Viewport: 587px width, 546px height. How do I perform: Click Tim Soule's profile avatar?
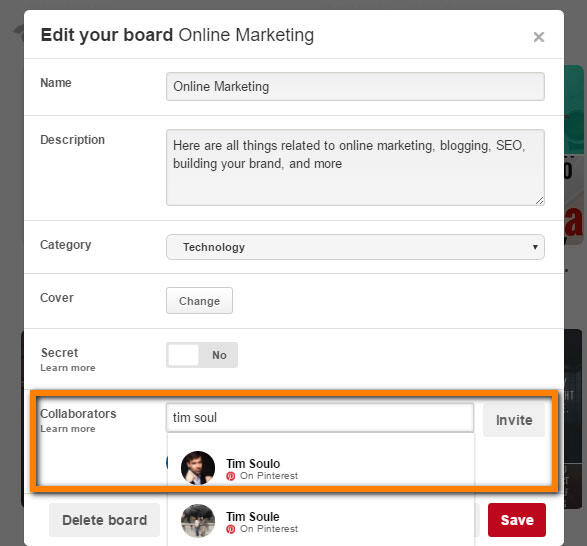pyautogui.click(x=198, y=521)
